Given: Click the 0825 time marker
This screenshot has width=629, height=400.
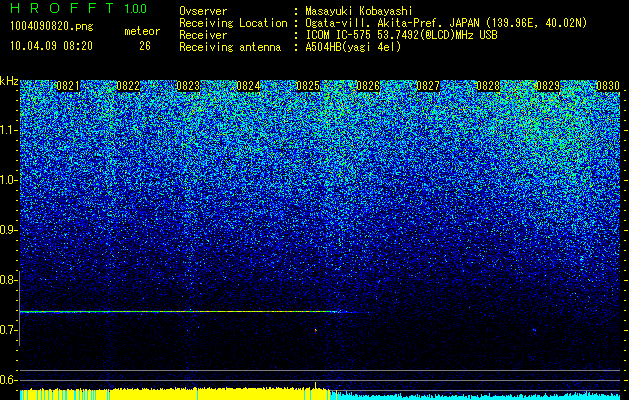Looking at the screenshot, I should (x=308, y=86).
